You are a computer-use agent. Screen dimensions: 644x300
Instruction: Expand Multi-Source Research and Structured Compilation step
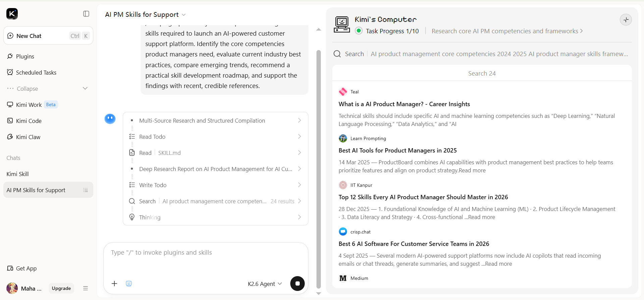[215, 121]
